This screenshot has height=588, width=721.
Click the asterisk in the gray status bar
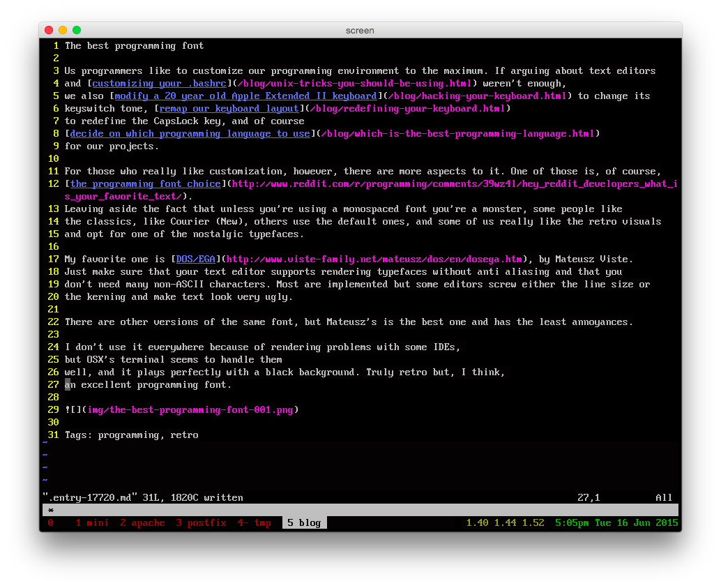click(x=51, y=510)
